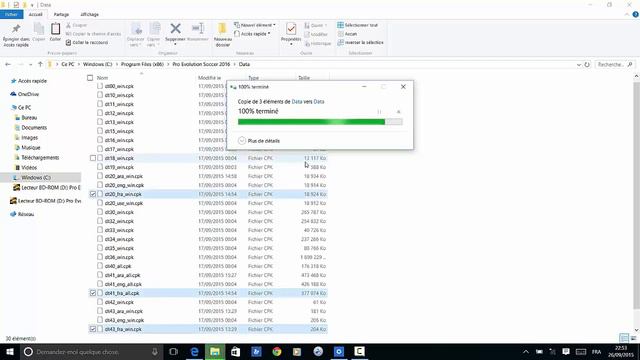Open the Fichier tab
The height and width of the screenshot is (360, 640).
click(x=11, y=14)
